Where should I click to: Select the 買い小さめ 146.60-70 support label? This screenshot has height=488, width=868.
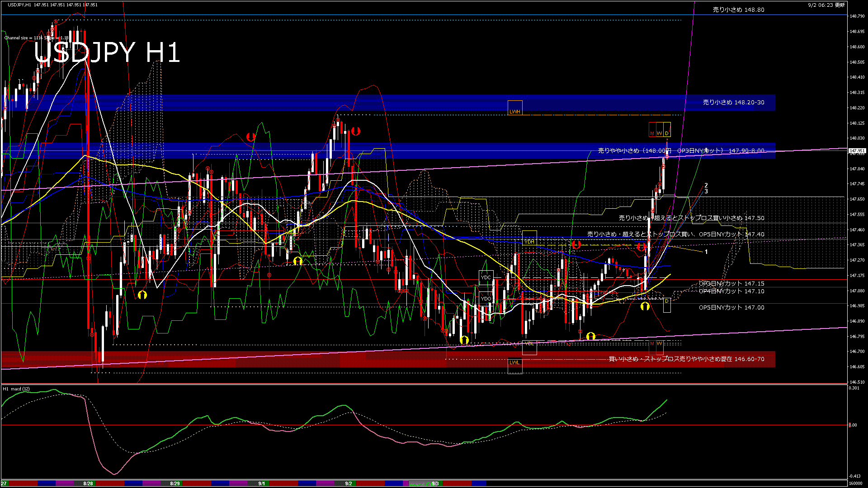tap(687, 359)
